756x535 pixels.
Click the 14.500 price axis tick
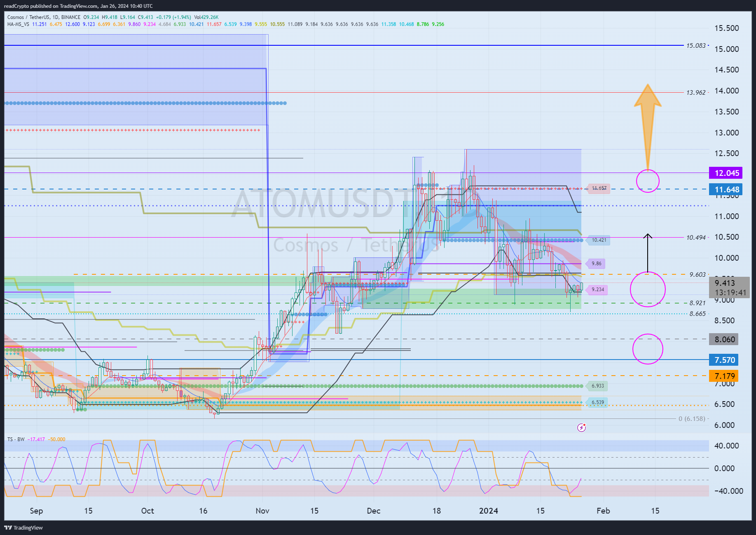click(727, 70)
